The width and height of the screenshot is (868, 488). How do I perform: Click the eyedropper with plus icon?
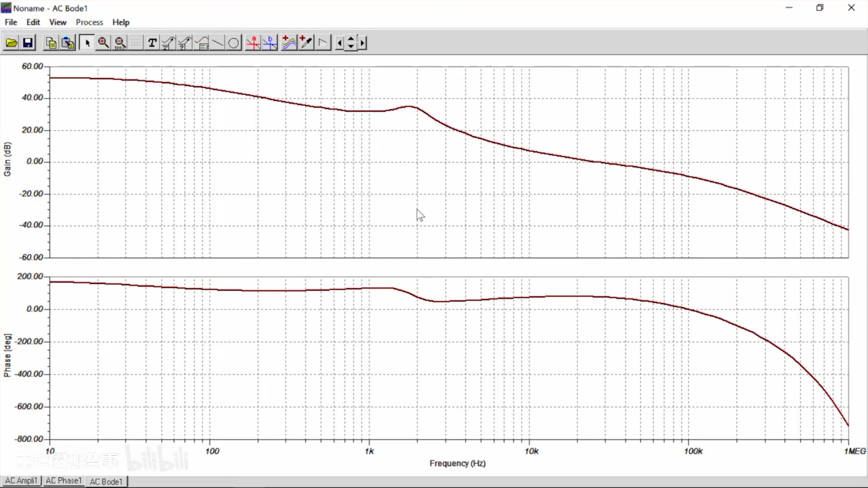click(306, 43)
